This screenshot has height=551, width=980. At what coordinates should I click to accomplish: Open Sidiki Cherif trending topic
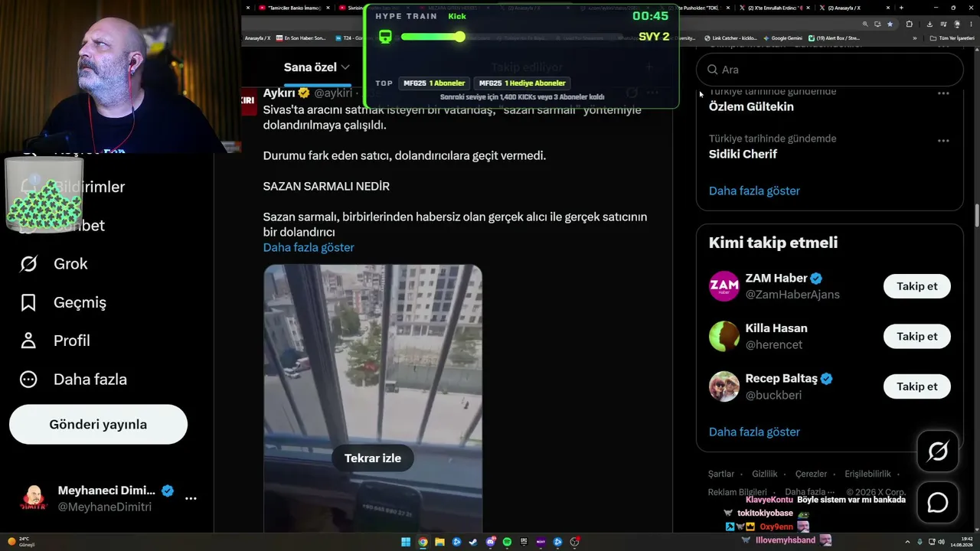click(x=743, y=155)
